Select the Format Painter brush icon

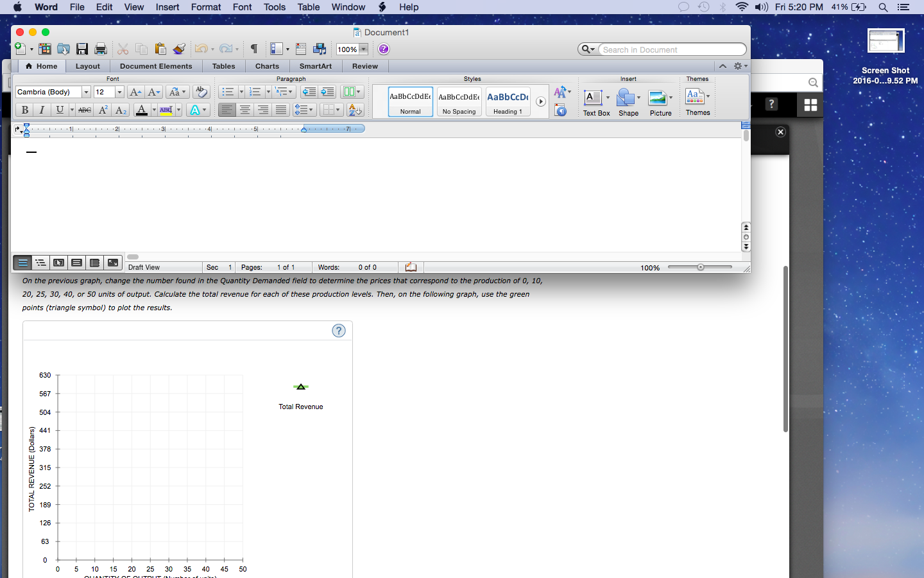click(x=178, y=49)
